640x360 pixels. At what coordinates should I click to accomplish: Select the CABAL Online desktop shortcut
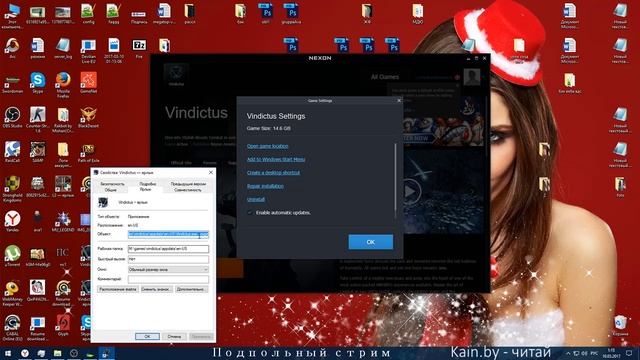(12, 328)
